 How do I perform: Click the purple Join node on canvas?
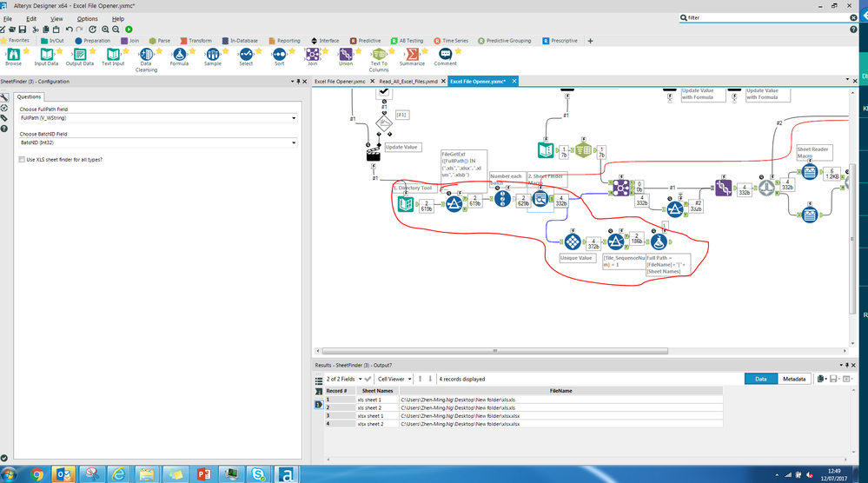621,188
